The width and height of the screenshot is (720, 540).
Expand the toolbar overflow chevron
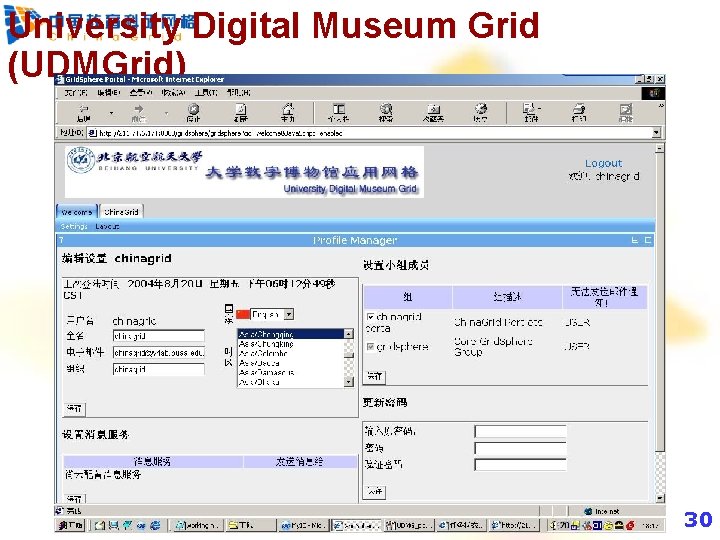[661, 106]
